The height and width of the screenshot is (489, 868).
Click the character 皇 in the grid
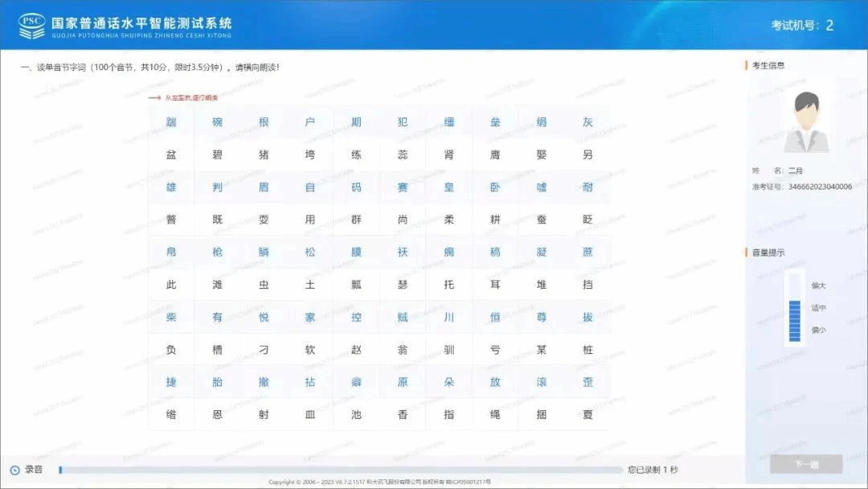(x=449, y=187)
